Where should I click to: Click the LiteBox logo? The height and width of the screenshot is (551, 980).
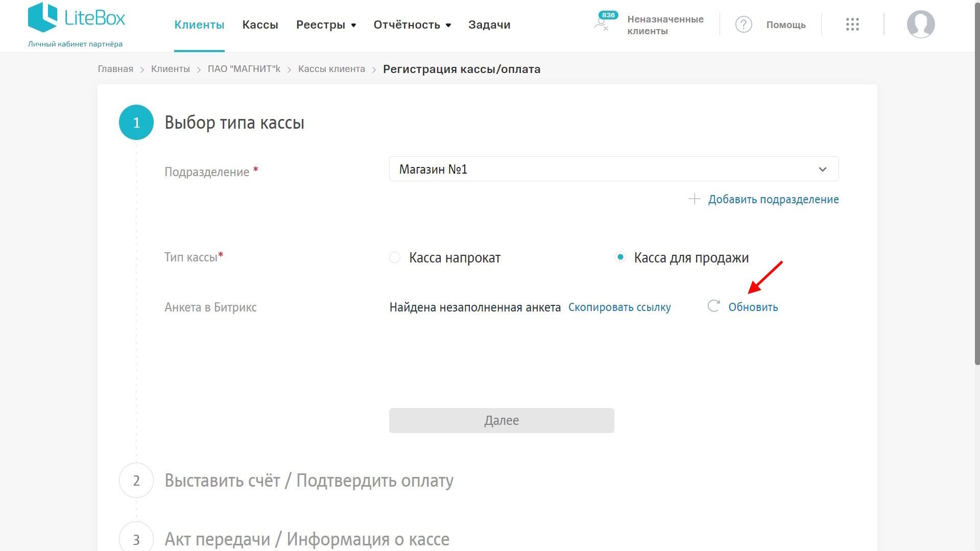tap(76, 18)
